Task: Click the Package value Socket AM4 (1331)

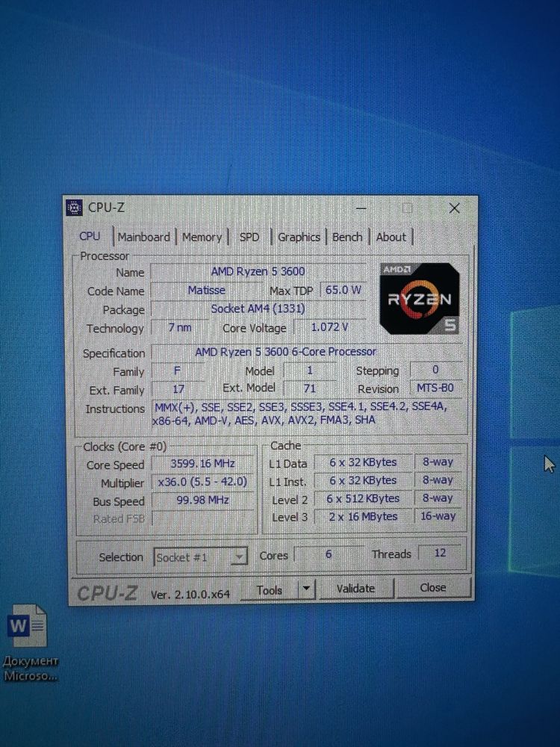Action: pyautogui.click(x=258, y=309)
